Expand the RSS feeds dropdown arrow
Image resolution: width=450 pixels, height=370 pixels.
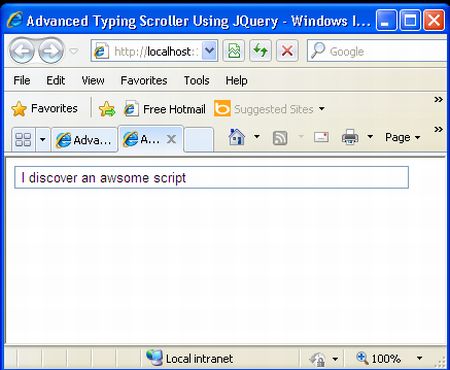coord(301,136)
